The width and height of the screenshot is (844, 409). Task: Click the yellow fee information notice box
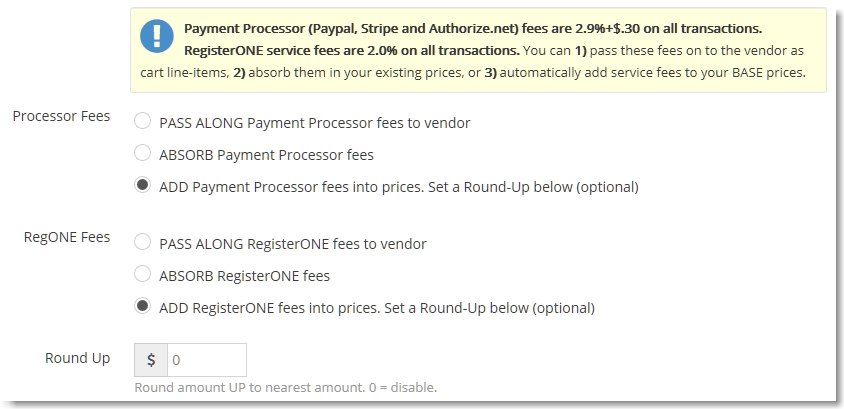[478, 50]
